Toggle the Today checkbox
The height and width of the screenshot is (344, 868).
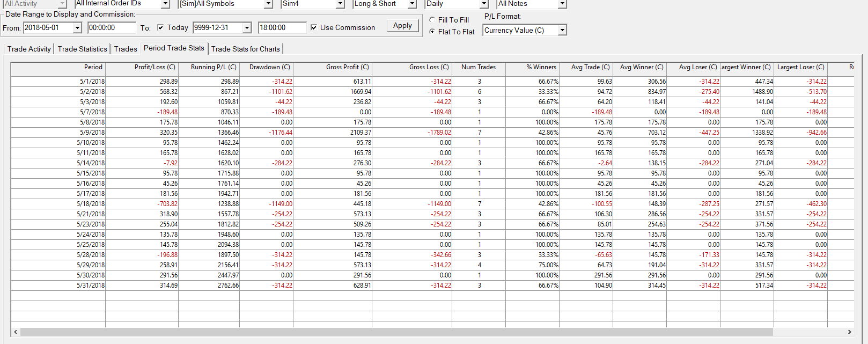160,27
